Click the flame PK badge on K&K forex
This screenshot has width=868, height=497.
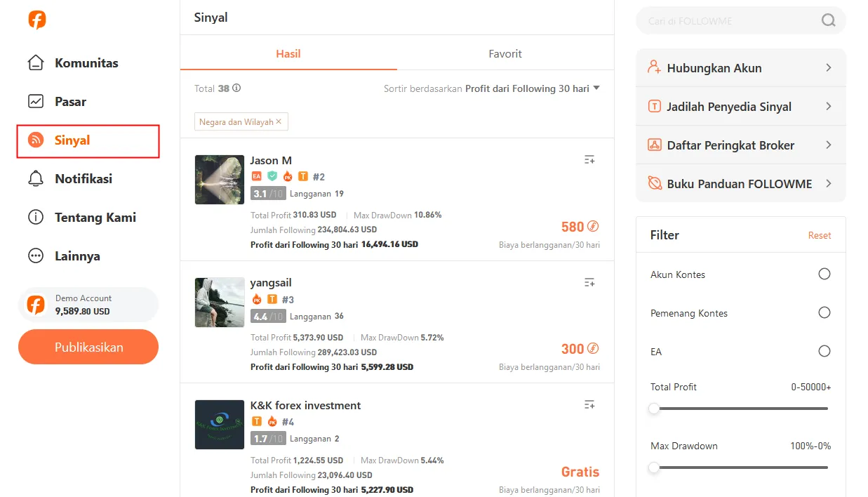pos(272,421)
